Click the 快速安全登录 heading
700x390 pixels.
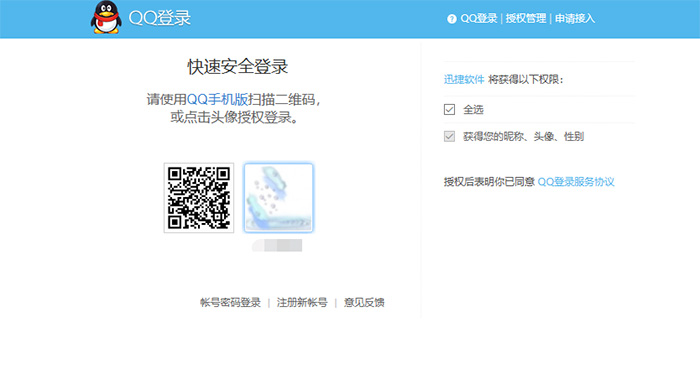coord(238,67)
